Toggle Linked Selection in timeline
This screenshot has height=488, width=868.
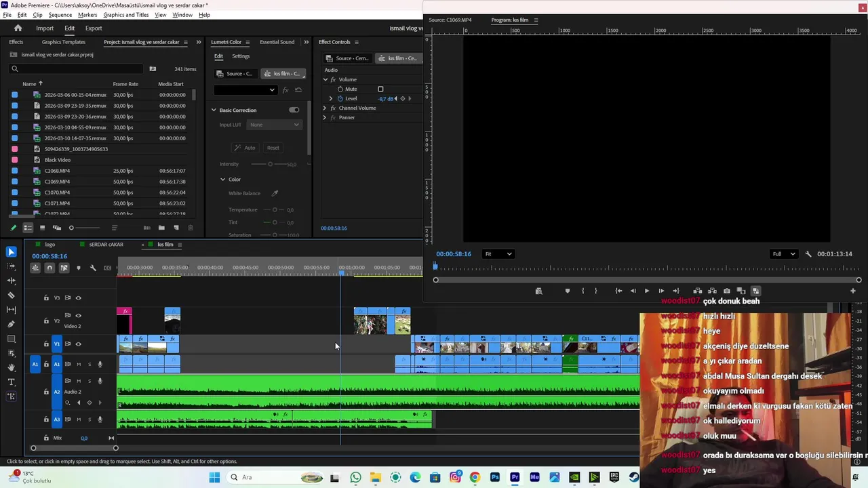[64, 268]
